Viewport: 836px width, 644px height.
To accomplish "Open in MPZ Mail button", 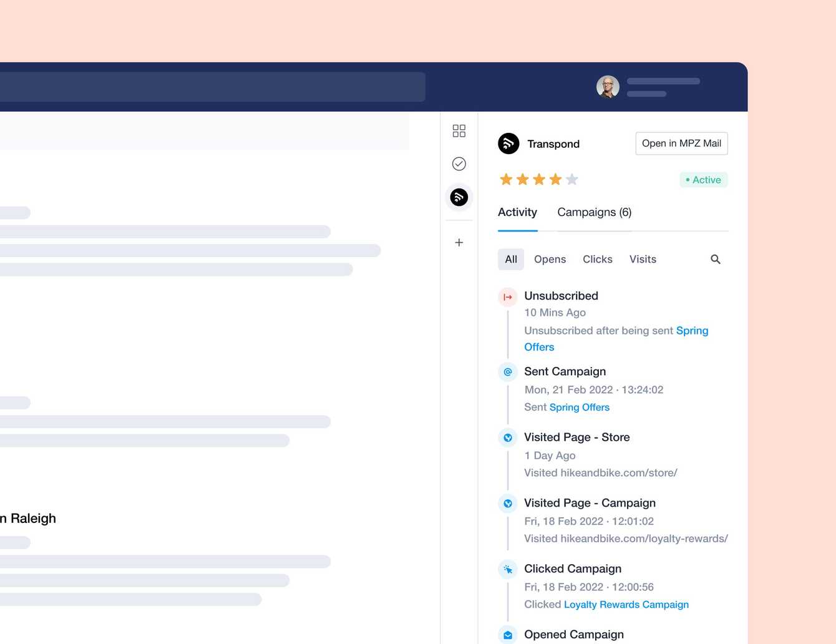I will click(681, 144).
